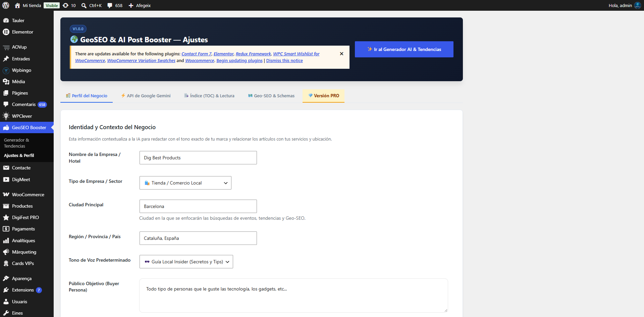Open the API de Google Gemini tab
Screen dimensions: 644x317
pos(146,96)
